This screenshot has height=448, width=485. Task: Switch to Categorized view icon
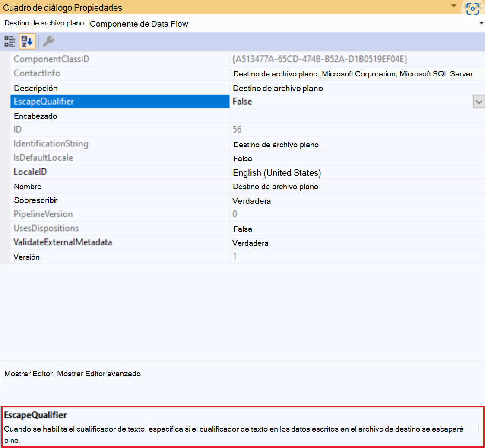point(10,41)
